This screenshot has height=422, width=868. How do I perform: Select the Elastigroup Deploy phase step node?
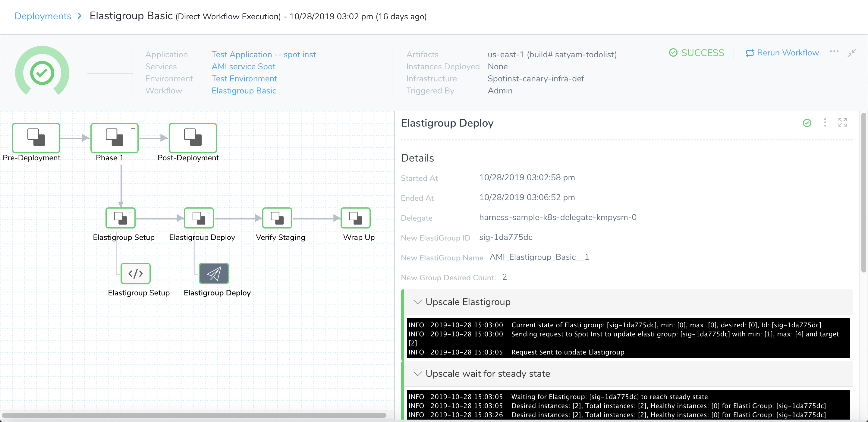(199, 218)
